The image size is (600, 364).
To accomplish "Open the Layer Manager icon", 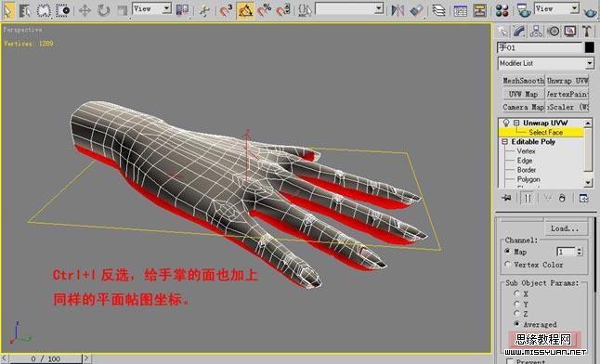I will pyautogui.click(x=438, y=10).
